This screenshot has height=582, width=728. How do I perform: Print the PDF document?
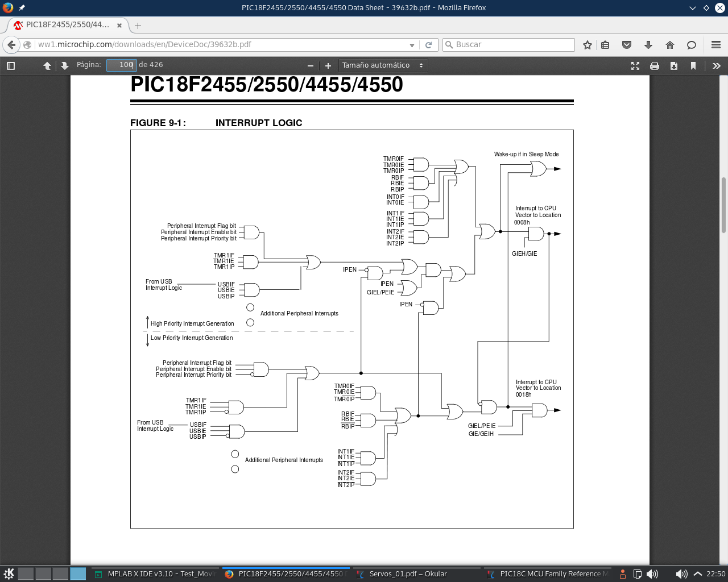pyautogui.click(x=655, y=65)
